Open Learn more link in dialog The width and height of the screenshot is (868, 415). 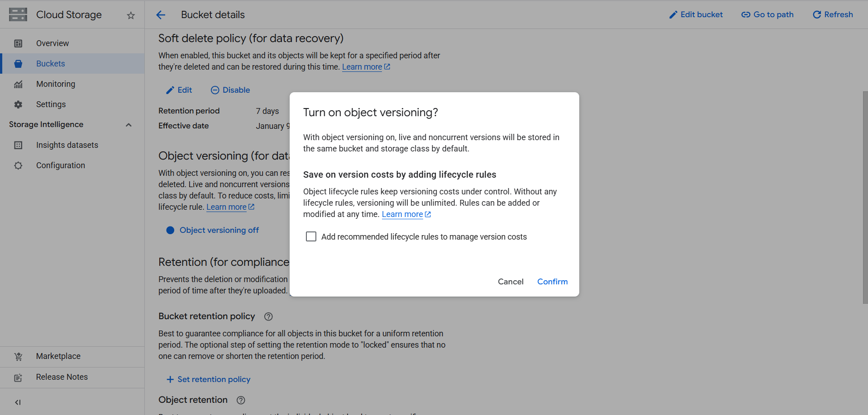coord(402,214)
